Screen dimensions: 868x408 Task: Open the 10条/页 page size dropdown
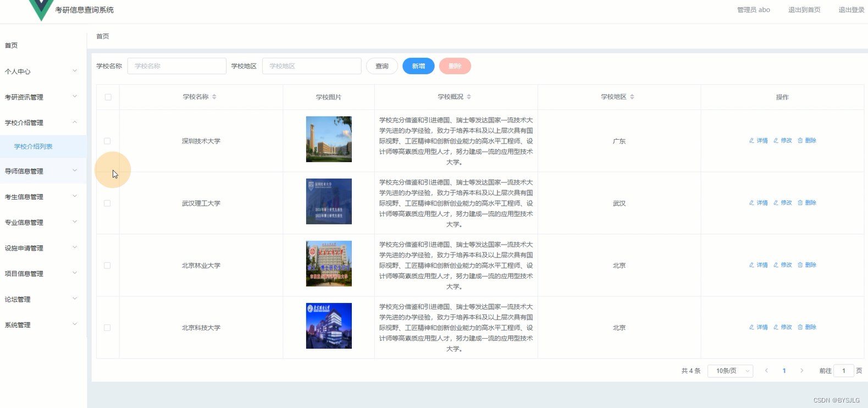point(730,371)
